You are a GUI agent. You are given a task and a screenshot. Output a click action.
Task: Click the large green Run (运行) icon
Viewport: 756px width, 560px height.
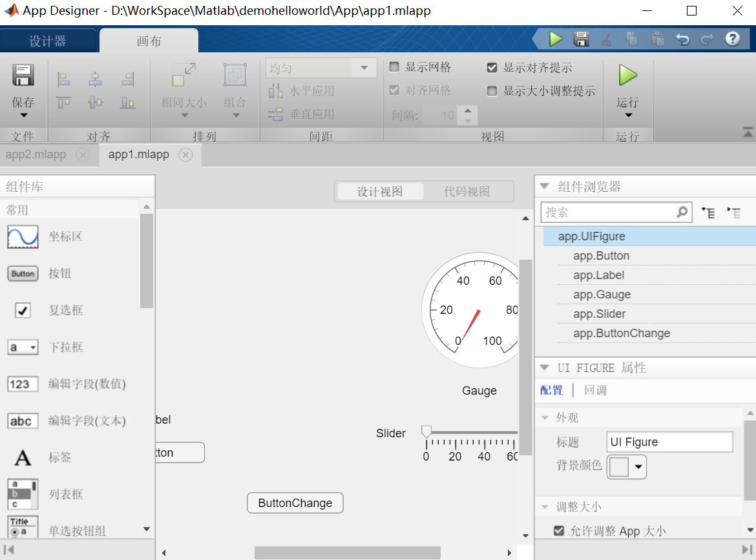628,75
